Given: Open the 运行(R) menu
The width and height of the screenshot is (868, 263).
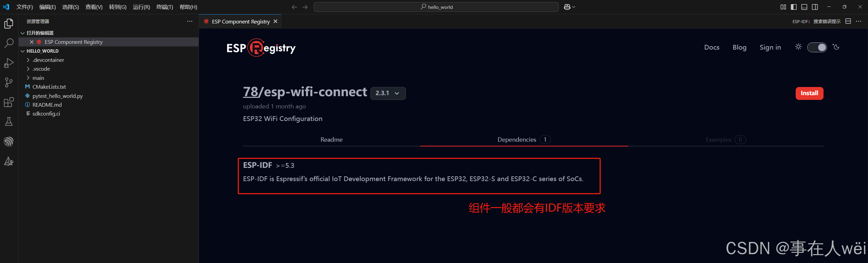Looking at the screenshot, I should 142,7.
